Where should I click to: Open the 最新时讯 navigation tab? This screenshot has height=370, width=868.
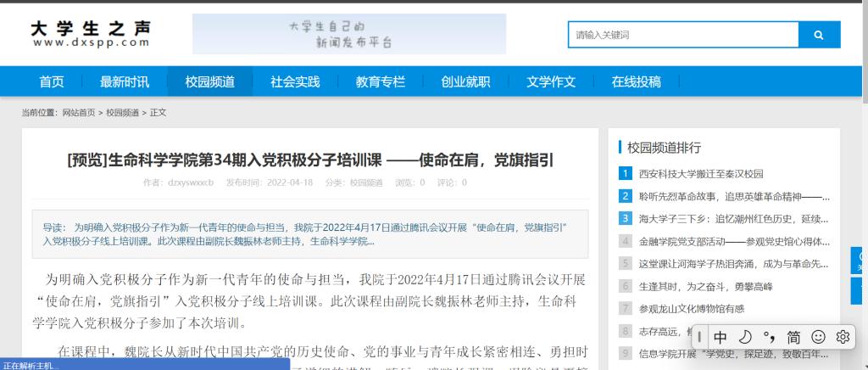pos(125,81)
